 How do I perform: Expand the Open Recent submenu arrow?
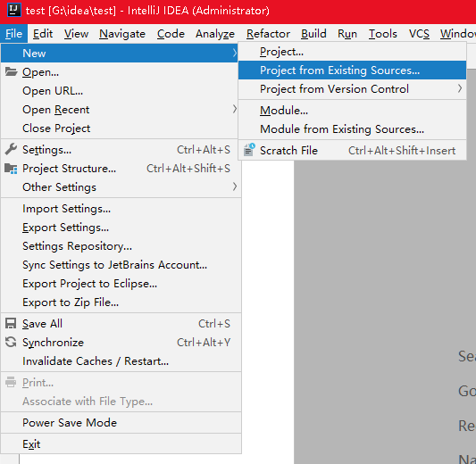point(234,109)
